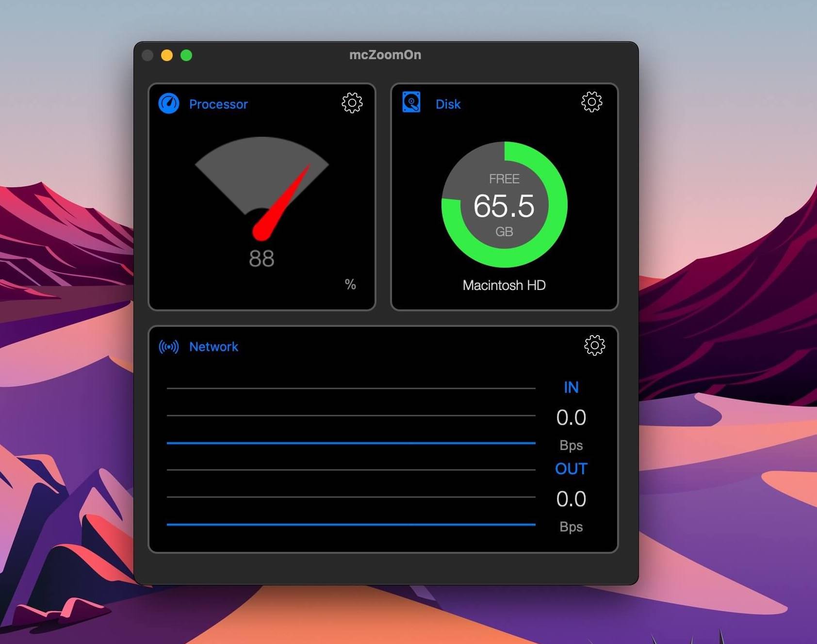Click the GB unit in disk ring
Screen dimensions: 817x644
504,232
